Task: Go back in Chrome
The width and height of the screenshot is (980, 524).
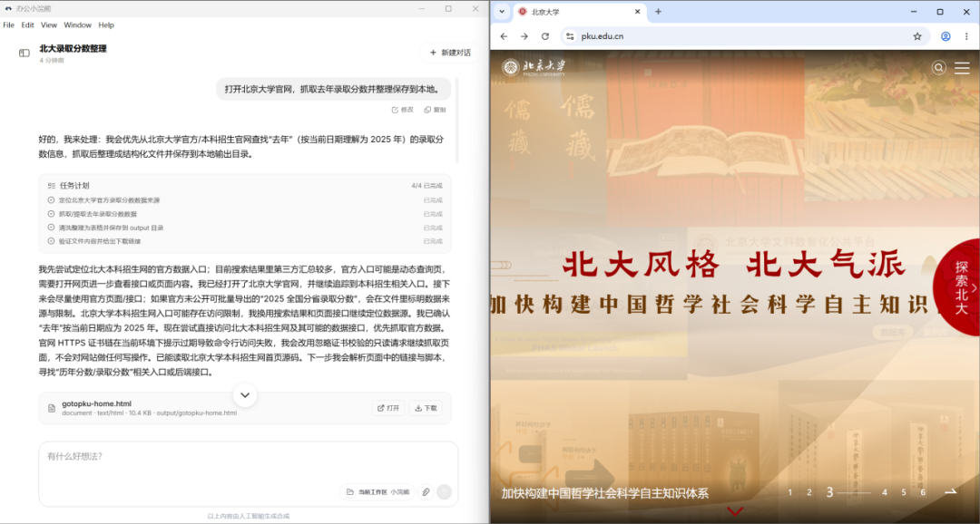Action: (504, 36)
